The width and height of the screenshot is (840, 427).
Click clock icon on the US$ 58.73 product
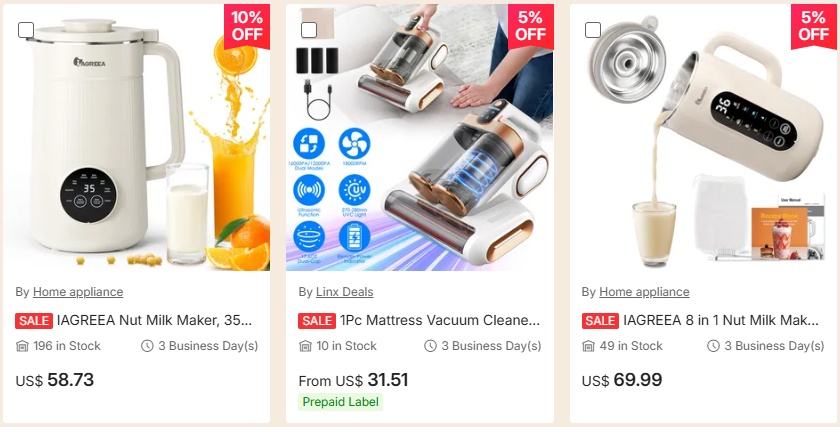147,346
